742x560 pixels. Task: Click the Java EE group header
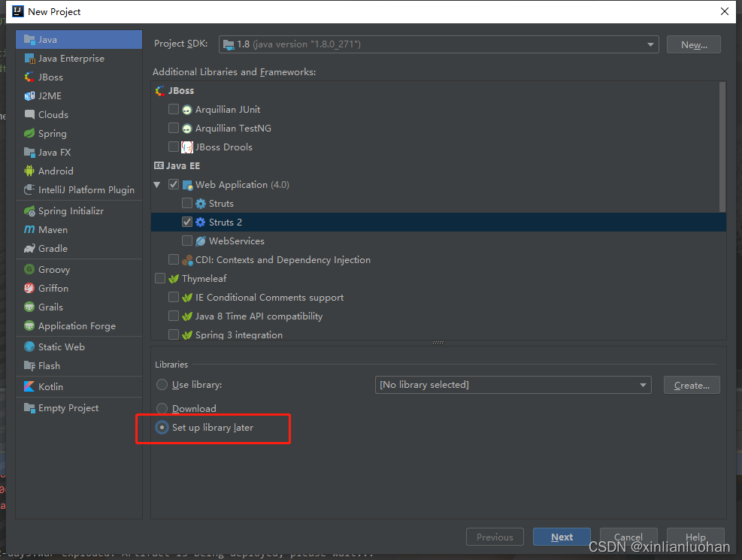pos(177,165)
